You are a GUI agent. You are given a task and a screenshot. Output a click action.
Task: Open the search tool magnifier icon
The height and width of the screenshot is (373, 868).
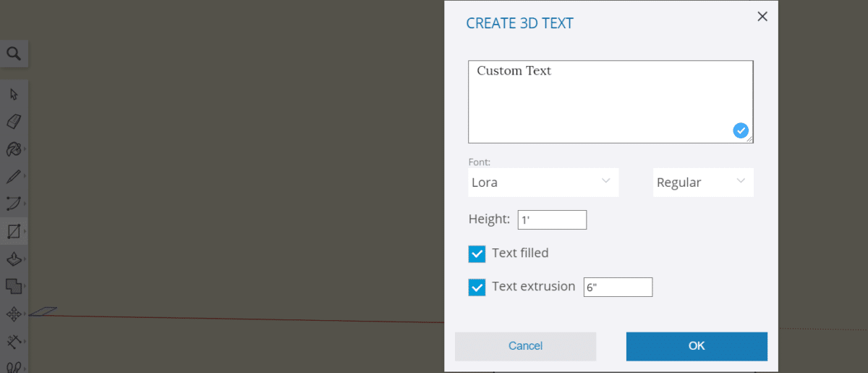(14, 54)
